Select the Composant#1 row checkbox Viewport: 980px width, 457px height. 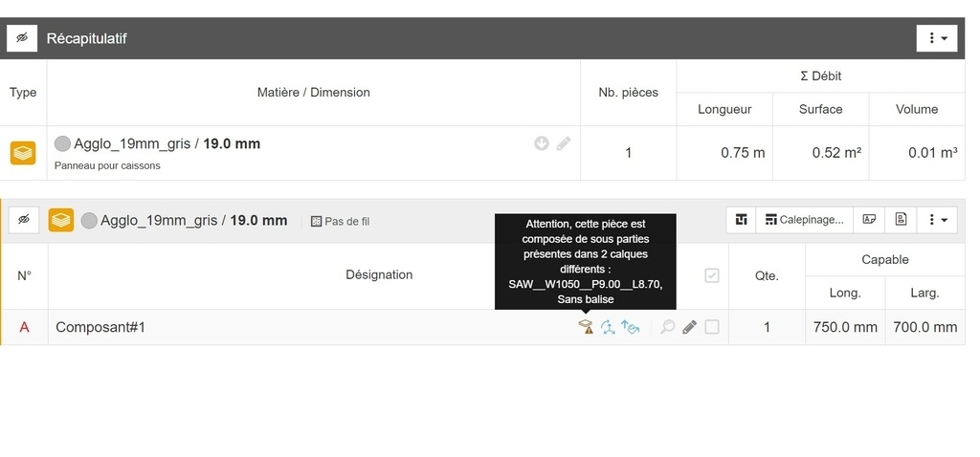tap(712, 327)
